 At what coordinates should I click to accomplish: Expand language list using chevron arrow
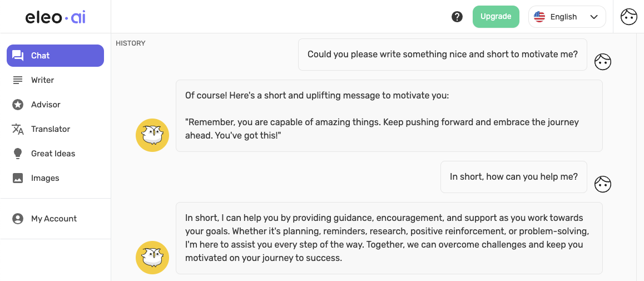coord(594,17)
